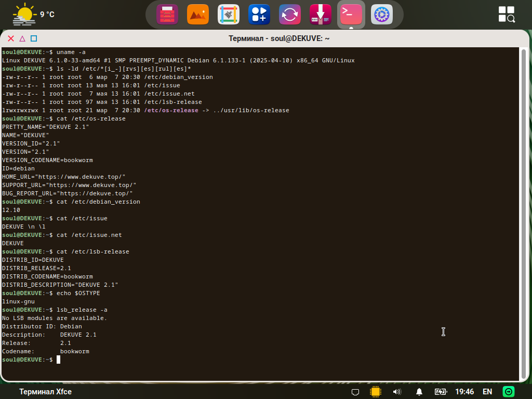
Task: Click the DISTRIB_ID=DEKUVE line
Action: pyautogui.click(x=33, y=260)
